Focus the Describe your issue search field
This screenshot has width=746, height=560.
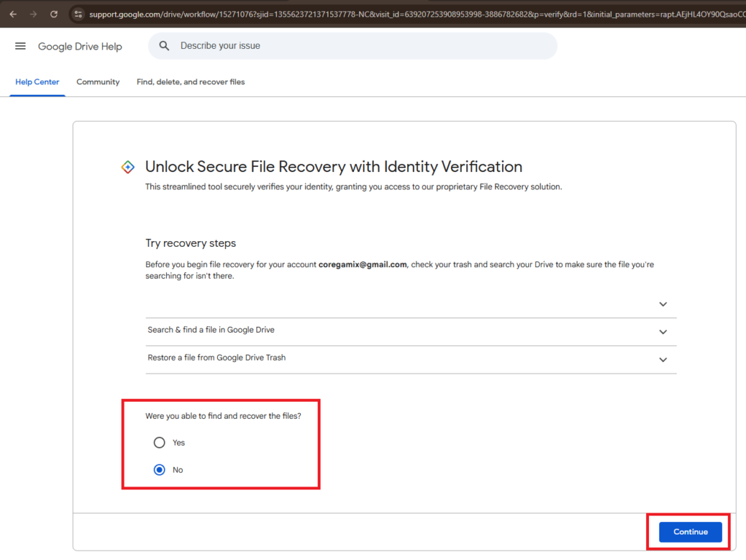[x=353, y=46]
